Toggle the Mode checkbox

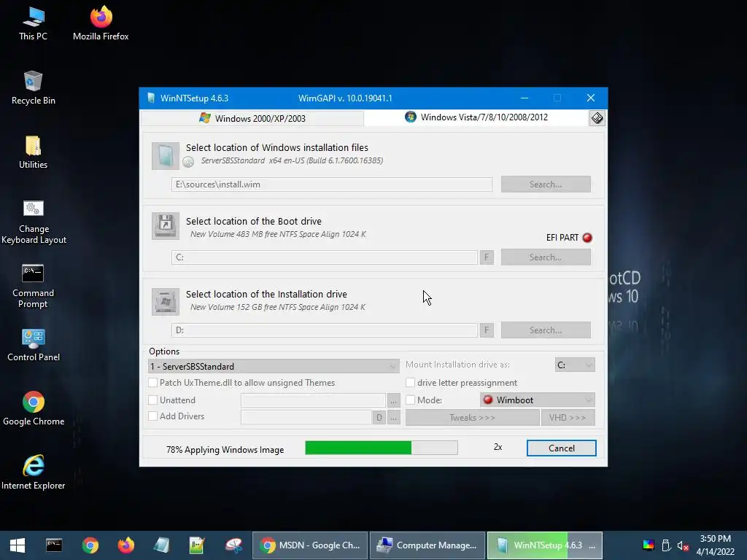410,400
